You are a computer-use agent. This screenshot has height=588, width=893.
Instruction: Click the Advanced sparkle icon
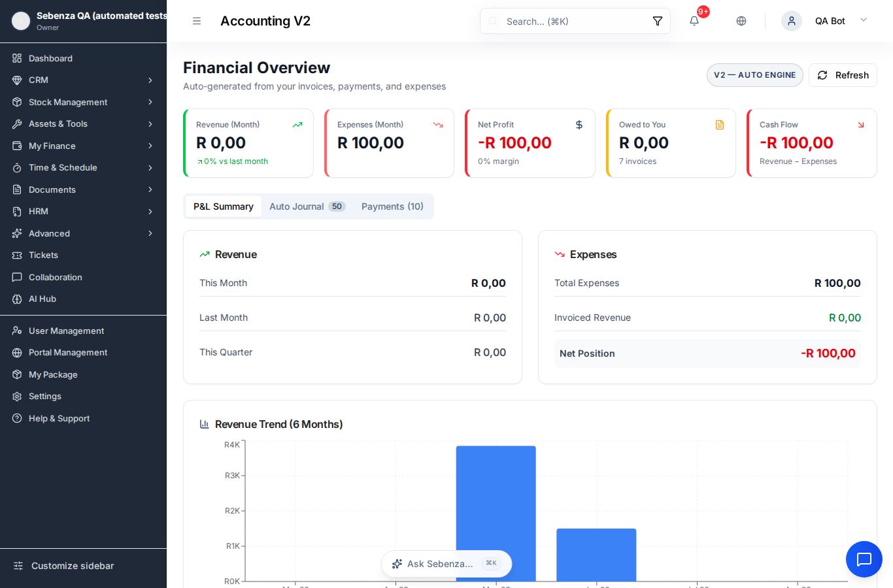click(17, 233)
